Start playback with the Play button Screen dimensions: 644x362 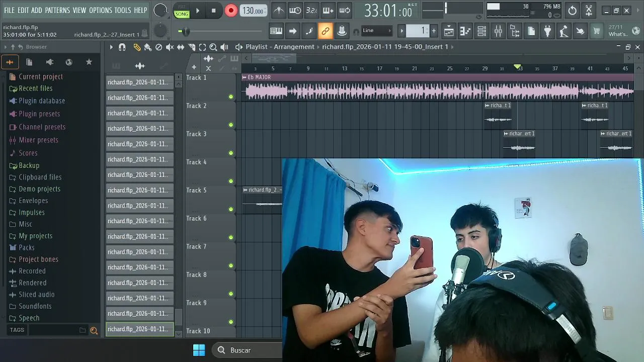[x=198, y=11]
